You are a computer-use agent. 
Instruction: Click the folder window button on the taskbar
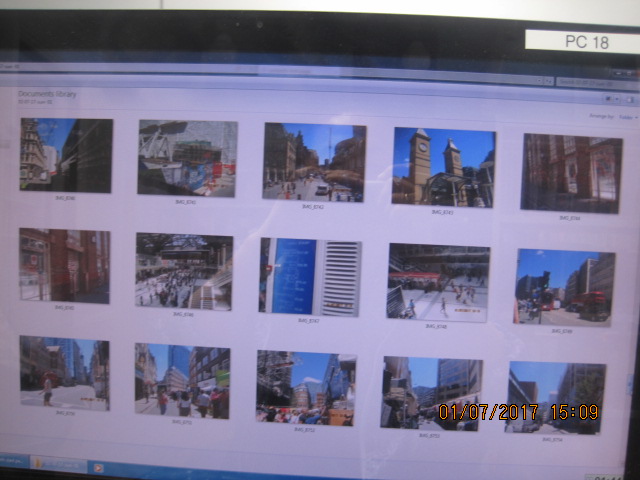click(58, 464)
